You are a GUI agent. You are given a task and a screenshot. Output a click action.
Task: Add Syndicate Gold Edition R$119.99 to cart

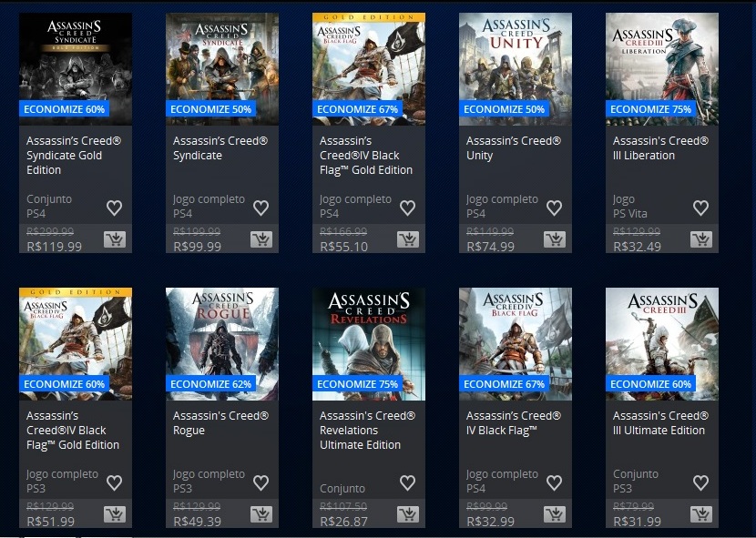pyautogui.click(x=115, y=239)
